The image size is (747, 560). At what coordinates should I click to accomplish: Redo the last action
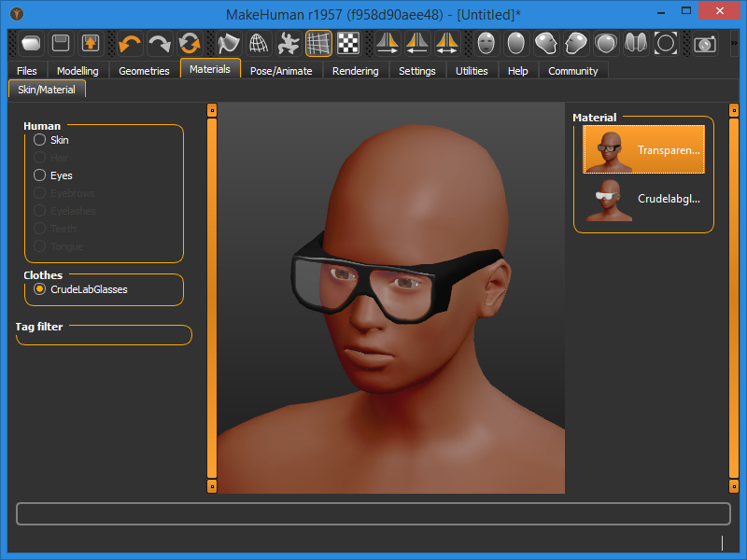pos(159,44)
